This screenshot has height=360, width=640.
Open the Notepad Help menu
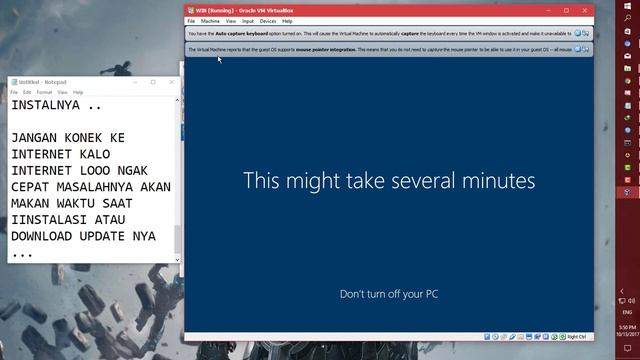(78, 93)
